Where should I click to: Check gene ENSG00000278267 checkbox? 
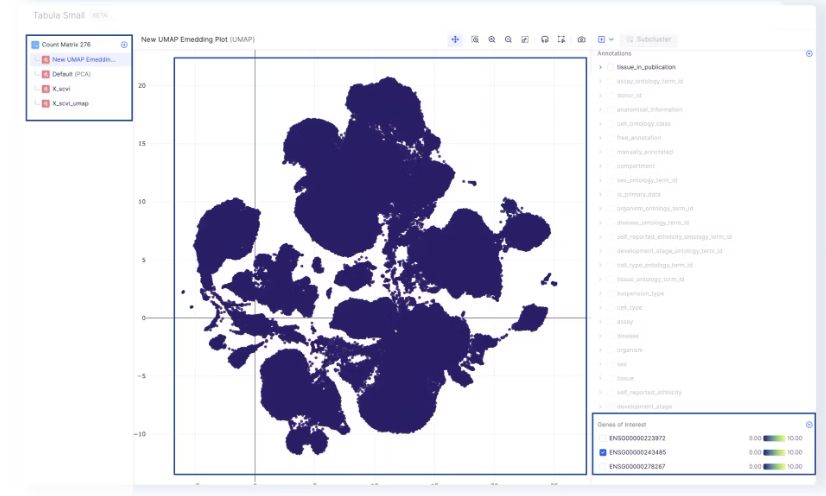[603, 467]
